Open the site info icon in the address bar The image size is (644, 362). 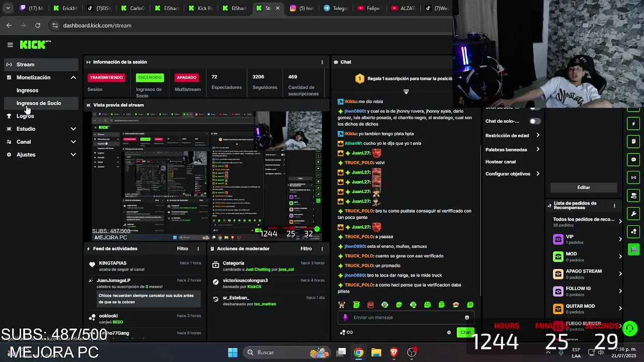55,25
